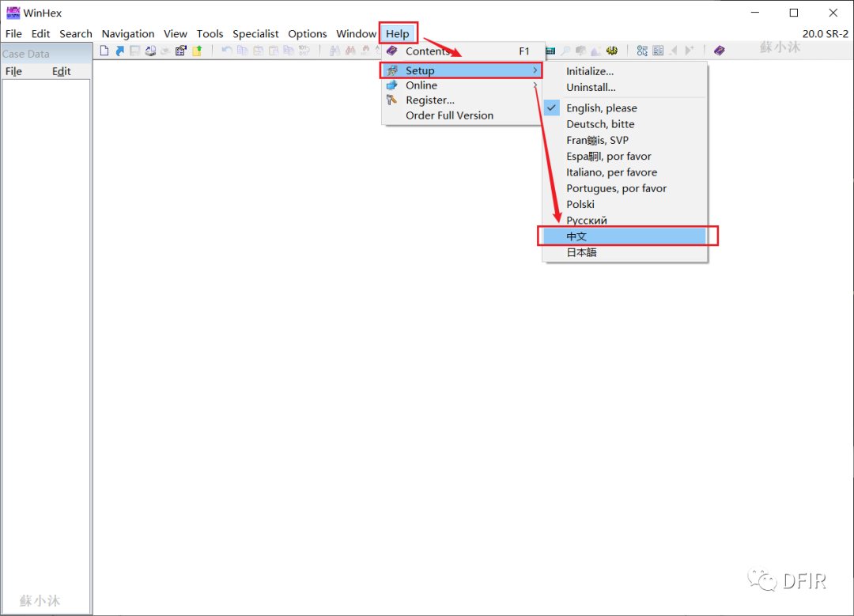Expand the Setup submenu entry
Screen dimensions: 854x616
point(462,70)
